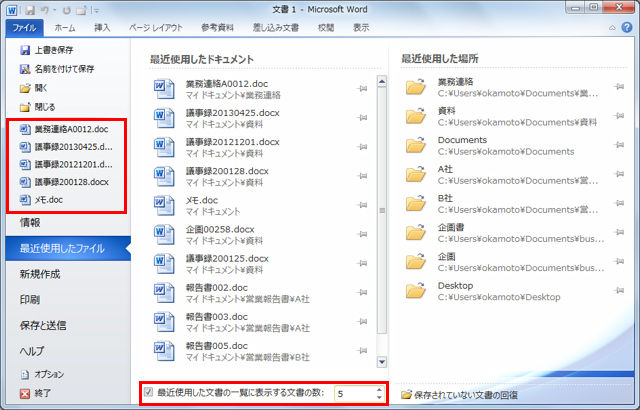Open 議事録200128.docx from sidebar quick list
The height and width of the screenshot is (410, 640).
[64, 182]
